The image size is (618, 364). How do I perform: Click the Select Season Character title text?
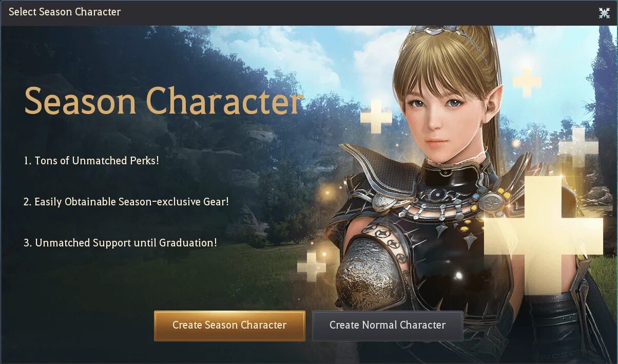coord(65,12)
